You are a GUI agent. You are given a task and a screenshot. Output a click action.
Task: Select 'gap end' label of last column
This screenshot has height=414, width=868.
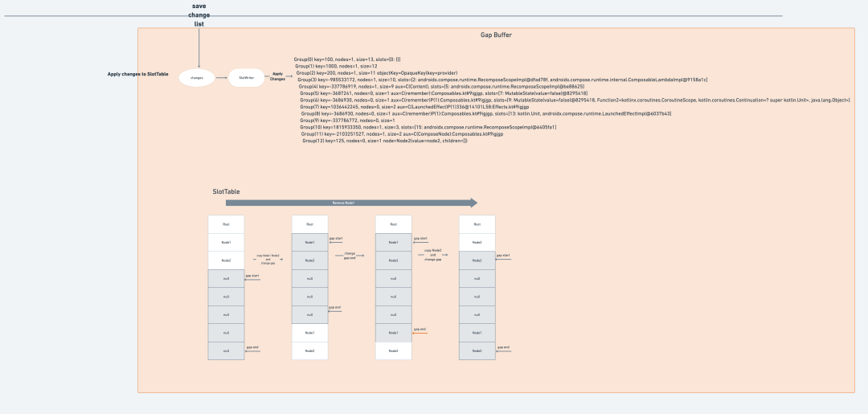(x=503, y=347)
